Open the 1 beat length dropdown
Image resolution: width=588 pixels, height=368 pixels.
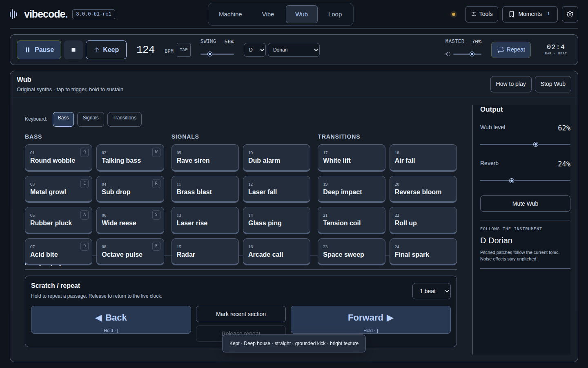pos(432,291)
